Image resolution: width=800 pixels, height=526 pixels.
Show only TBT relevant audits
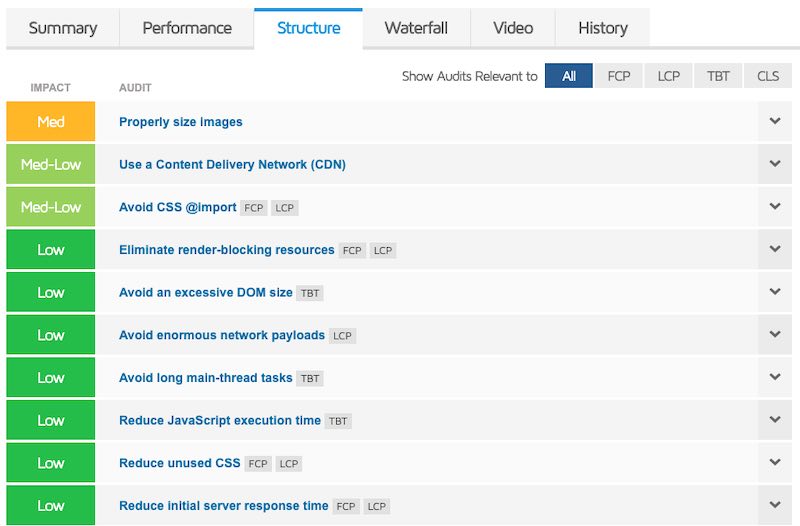tap(718, 76)
